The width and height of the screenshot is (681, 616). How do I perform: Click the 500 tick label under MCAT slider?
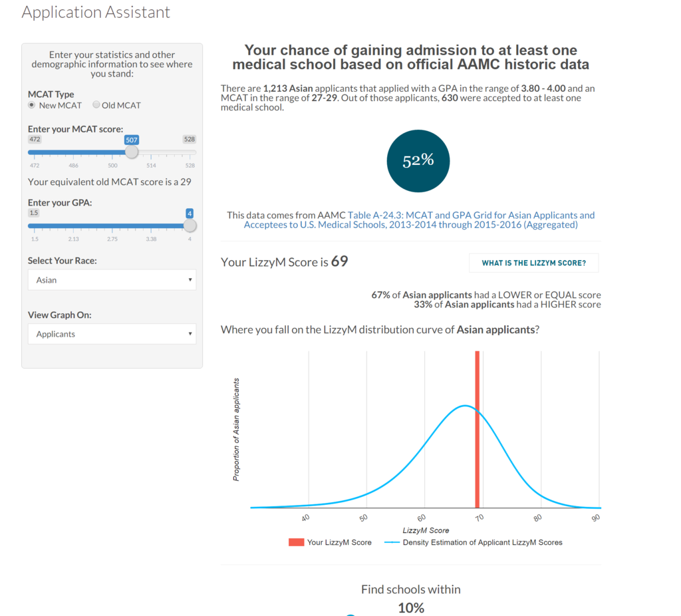coord(112,165)
